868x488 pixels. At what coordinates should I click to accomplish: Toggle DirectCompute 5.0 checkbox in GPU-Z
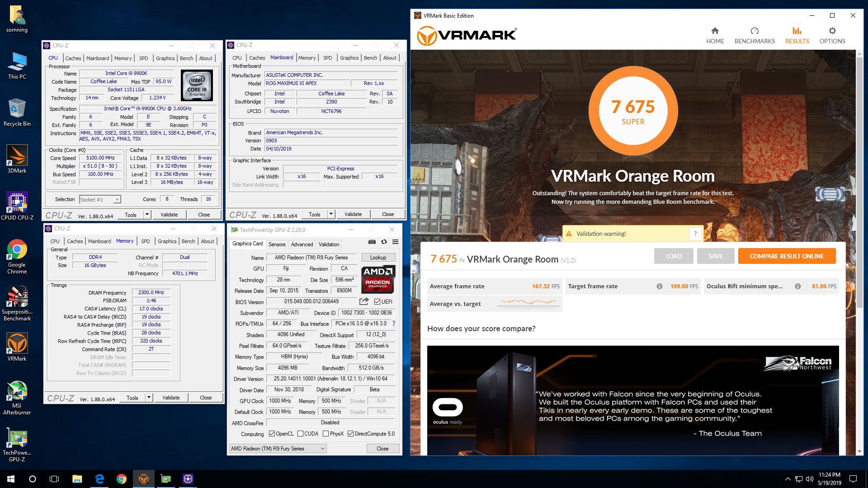click(350, 434)
